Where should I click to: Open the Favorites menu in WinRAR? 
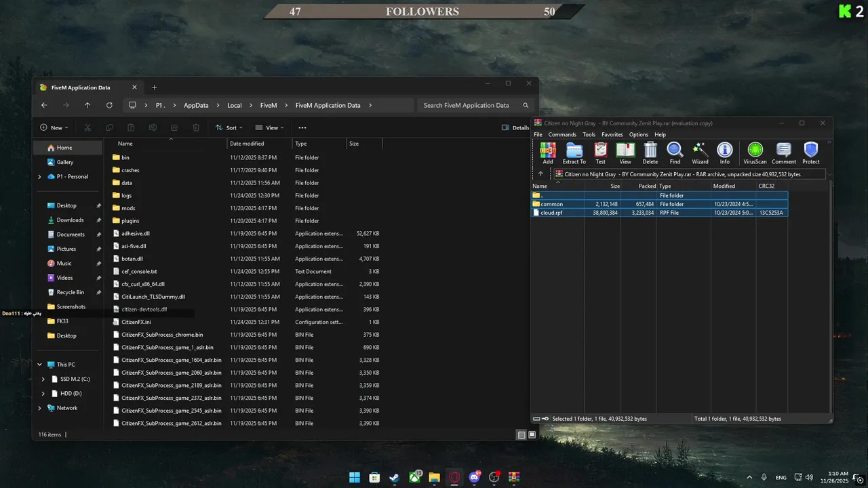tap(612, 134)
